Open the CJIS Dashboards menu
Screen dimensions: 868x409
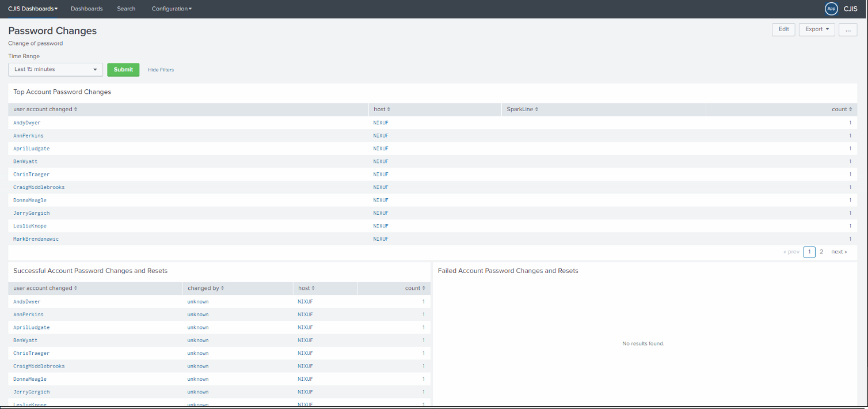(x=33, y=9)
